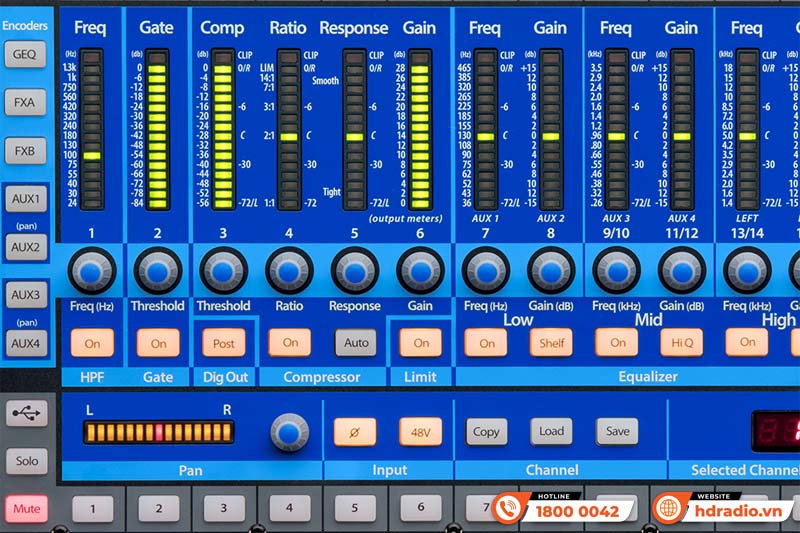Select the FXA encoder button
The width and height of the screenshot is (800, 533).
pos(25,103)
